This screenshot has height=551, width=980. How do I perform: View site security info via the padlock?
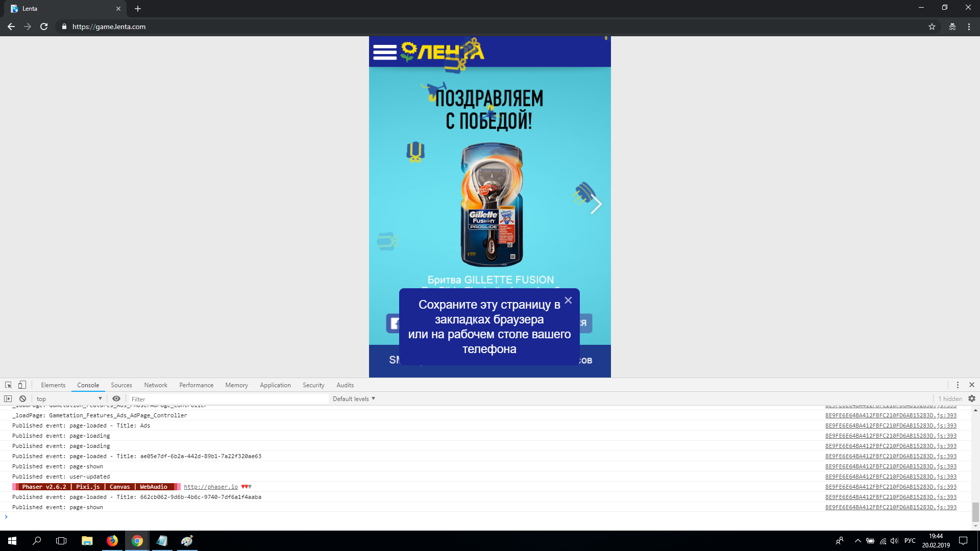click(64, 27)
